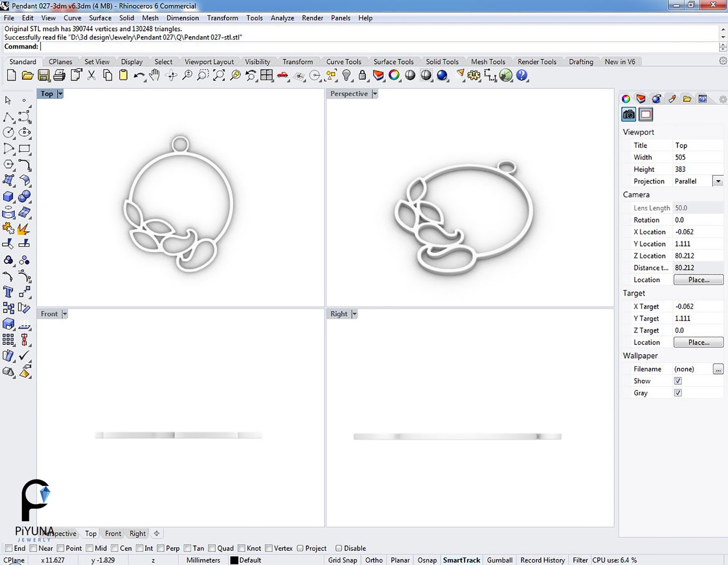Image resolution: width=728 pixels, height=565 pixels.
Task: Click the Cut scissors icon
Action: tap(92, 75)
